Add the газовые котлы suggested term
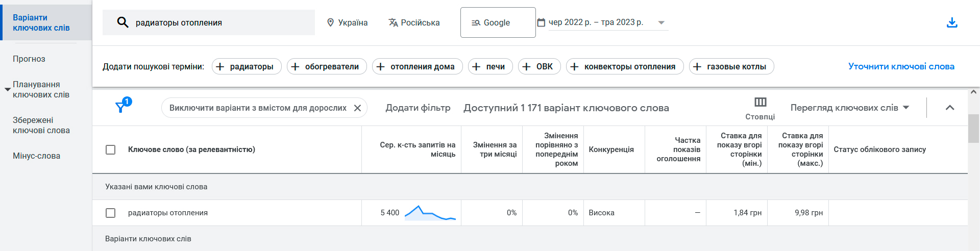The image size is (980, 251). (x=731, y=66)
